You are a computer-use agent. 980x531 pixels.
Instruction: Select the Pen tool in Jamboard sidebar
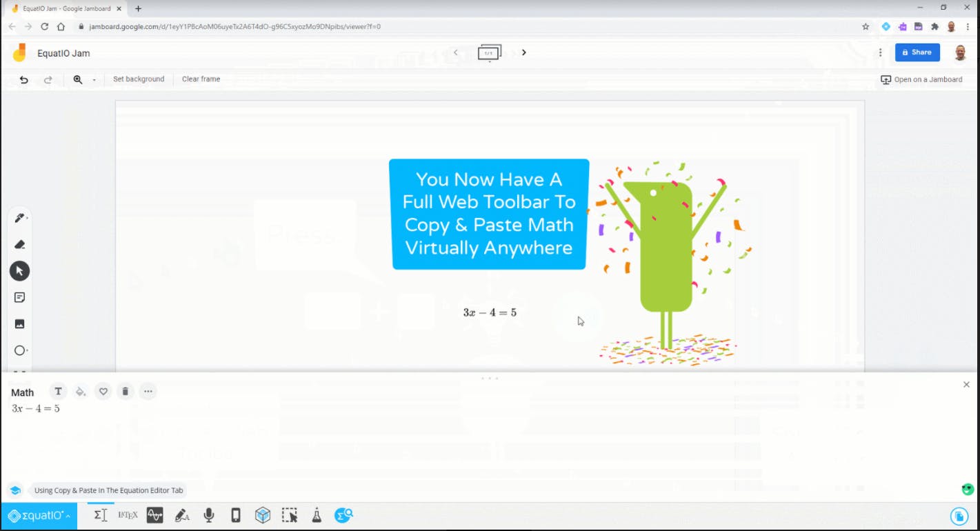click(x=19, y=217)
